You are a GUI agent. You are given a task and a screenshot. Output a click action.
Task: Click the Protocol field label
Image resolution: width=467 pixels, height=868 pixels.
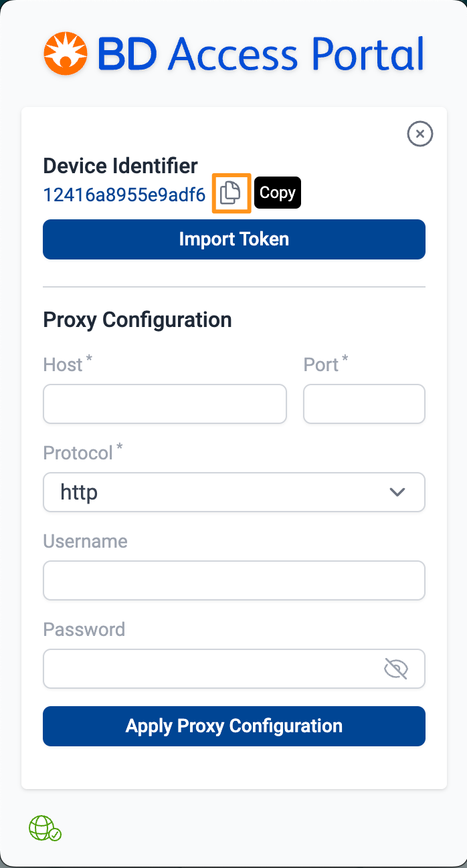(78, 453)
